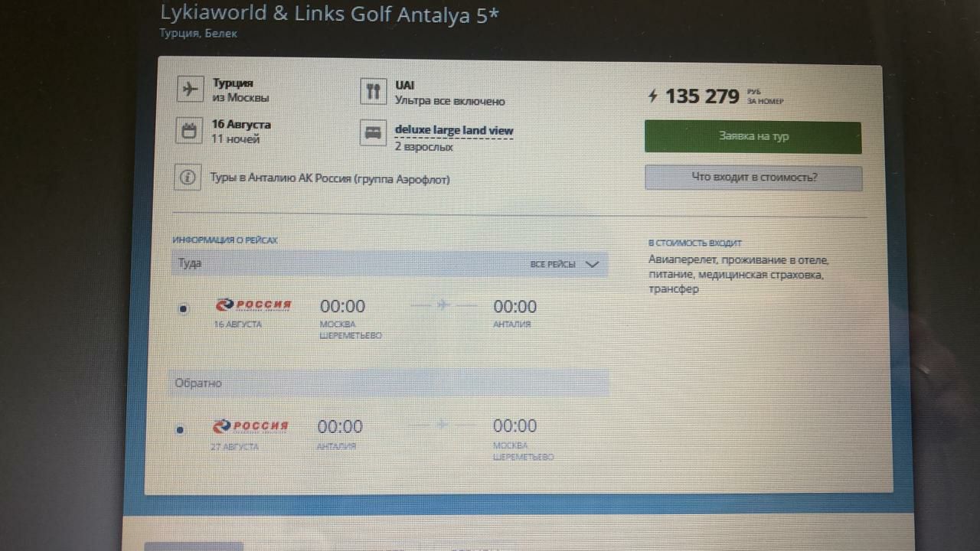980x551 pixels.
Task: Expand the Все рейсы flights dropdown
Action: point(564,264)
